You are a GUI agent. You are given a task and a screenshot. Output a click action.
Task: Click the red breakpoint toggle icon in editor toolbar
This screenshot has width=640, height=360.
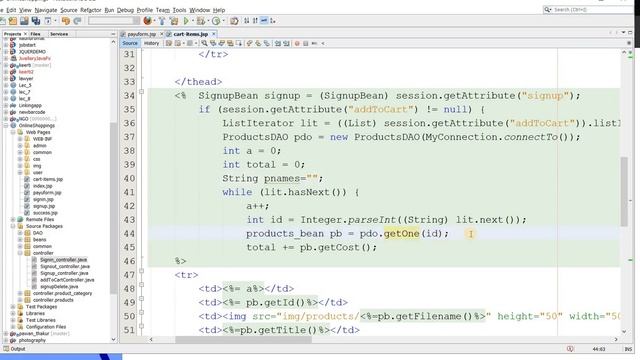(x=297, y=43)
